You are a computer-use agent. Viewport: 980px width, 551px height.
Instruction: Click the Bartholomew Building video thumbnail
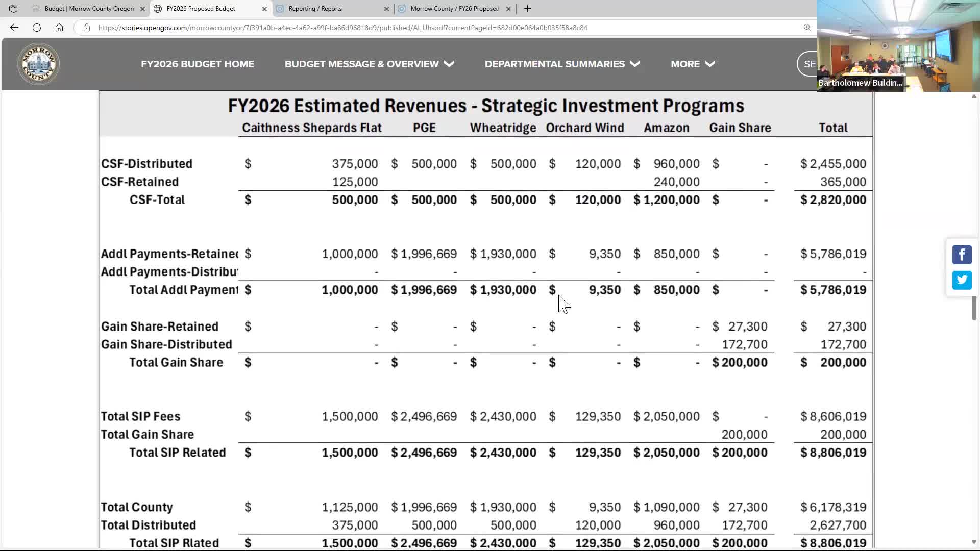click(x=898, y=46)
